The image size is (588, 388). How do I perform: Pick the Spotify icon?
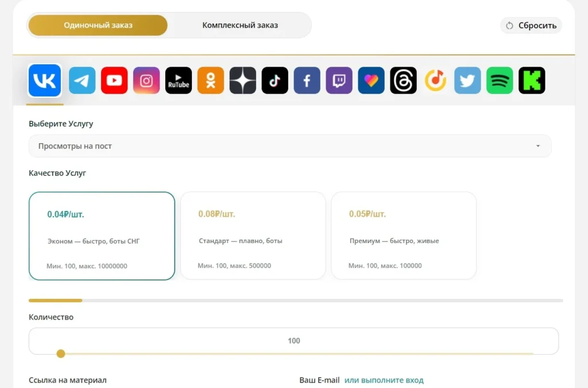(500, 80)
